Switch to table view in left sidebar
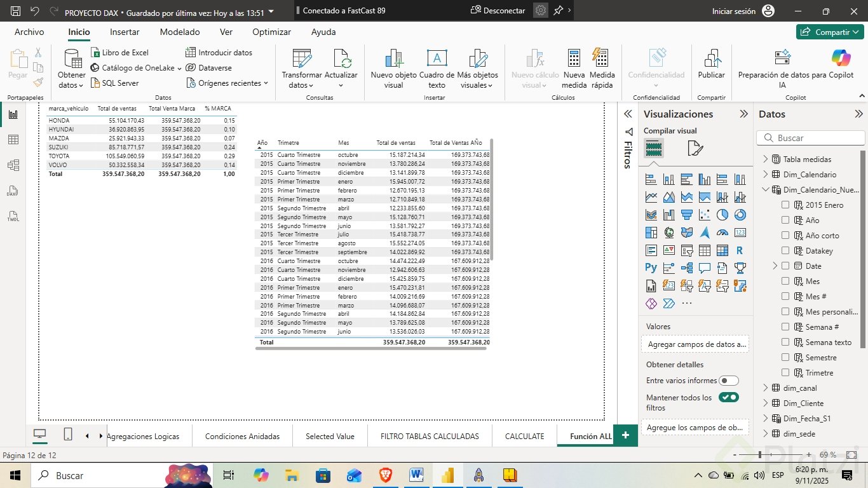This screenshot has height=488, width=868. click(13, 140)
